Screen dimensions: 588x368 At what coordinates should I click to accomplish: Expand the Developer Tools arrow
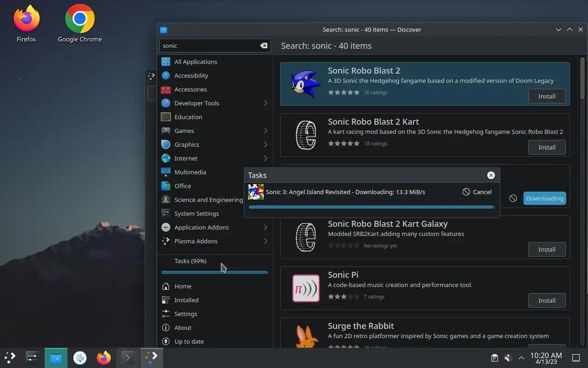tap(266, 103)
